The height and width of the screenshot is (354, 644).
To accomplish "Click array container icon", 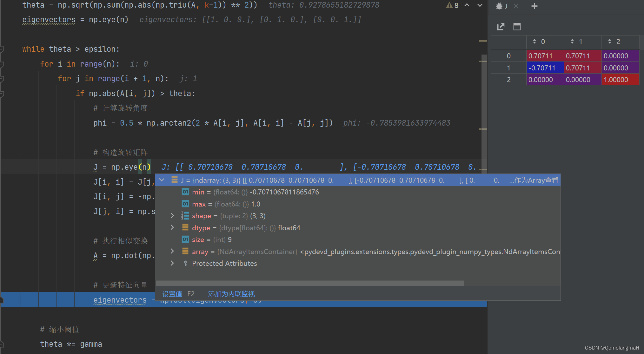I will (x=185, y=251).
